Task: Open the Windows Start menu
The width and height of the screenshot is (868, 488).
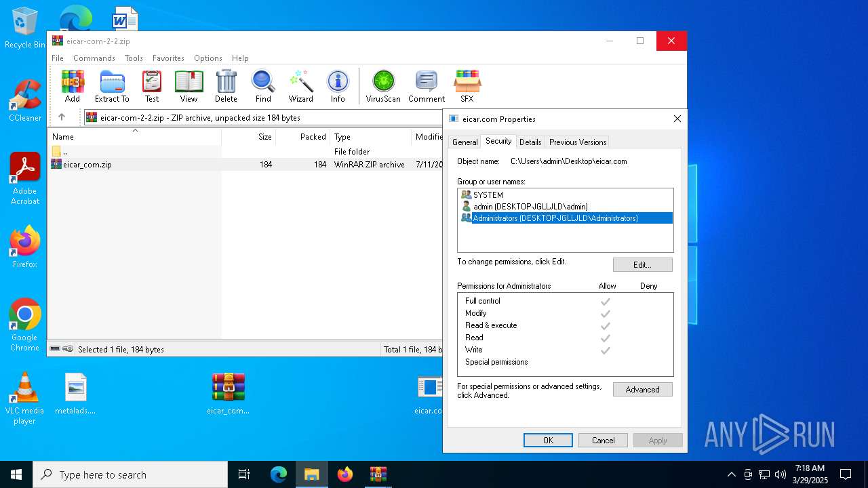Action: [16, 474]
